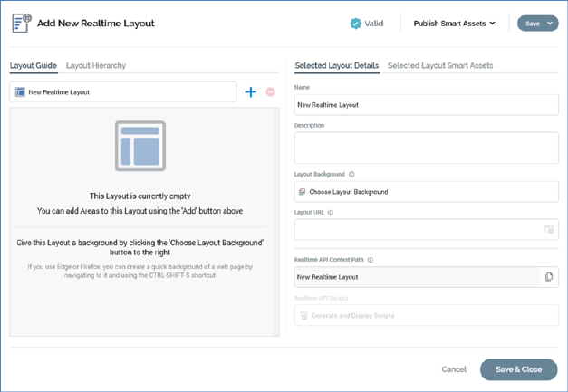The image size is (568, 392).
Task: Open the Publish Smart Assets dropdown
Action: pyautogui.click(x=454, y=24)
